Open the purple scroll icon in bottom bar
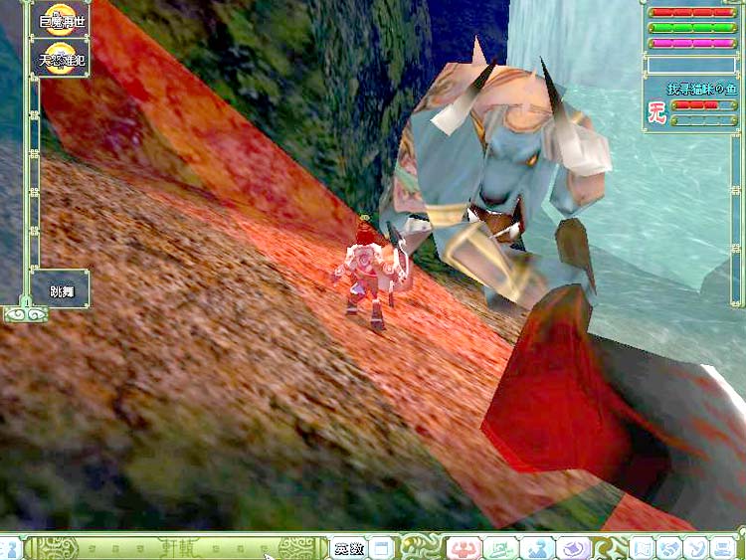 (574, 548)
